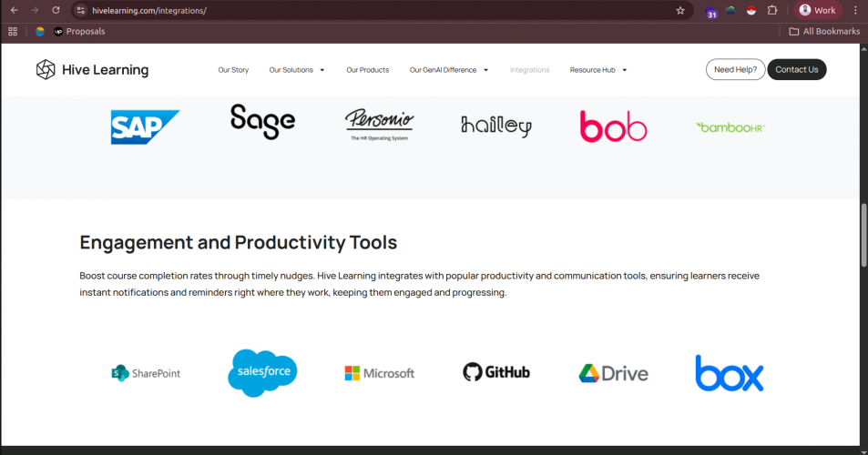Click the Engagement and Productivity Tools heading
868x455 pixels.
(238, 242)
